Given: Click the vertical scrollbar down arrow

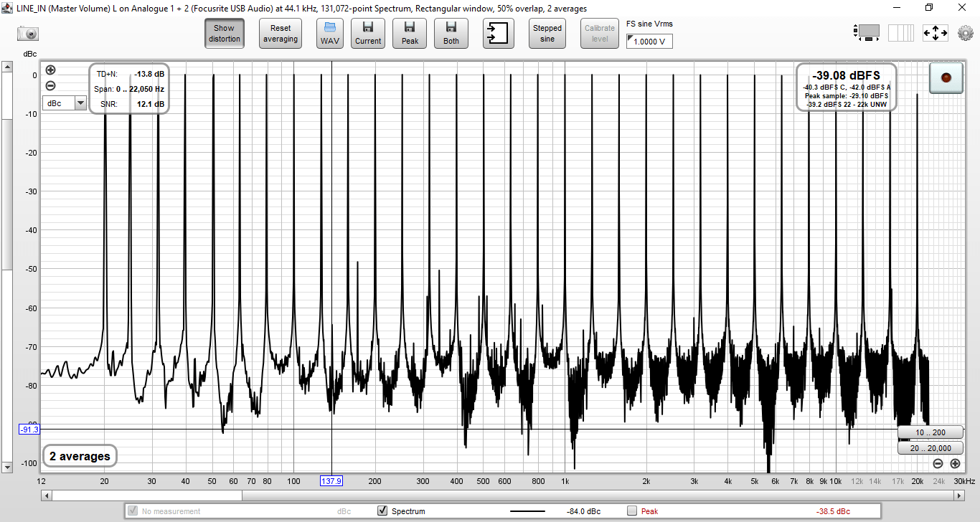Looking at the screenshot, I should (x=6, y=467).
